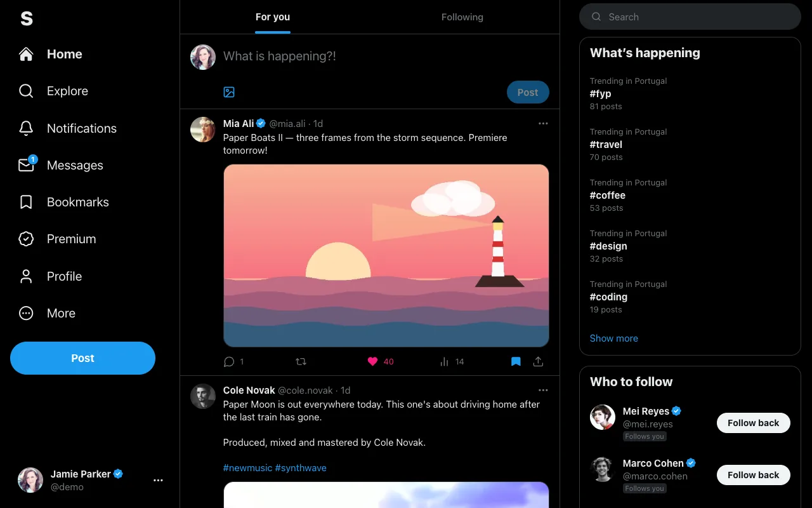812x508 pixels.
Task: Open More options in sidebar
Action: coord(48,313)
